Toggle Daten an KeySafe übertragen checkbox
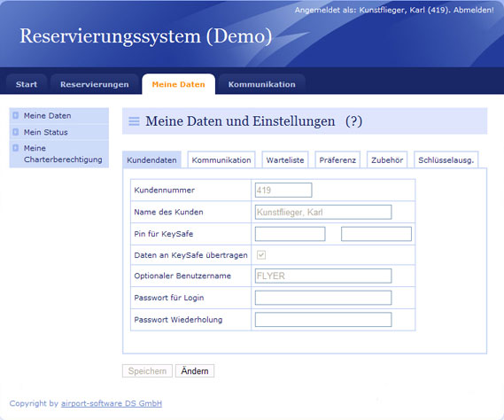This screenshot has width=504, height=420. coord(261,255)
